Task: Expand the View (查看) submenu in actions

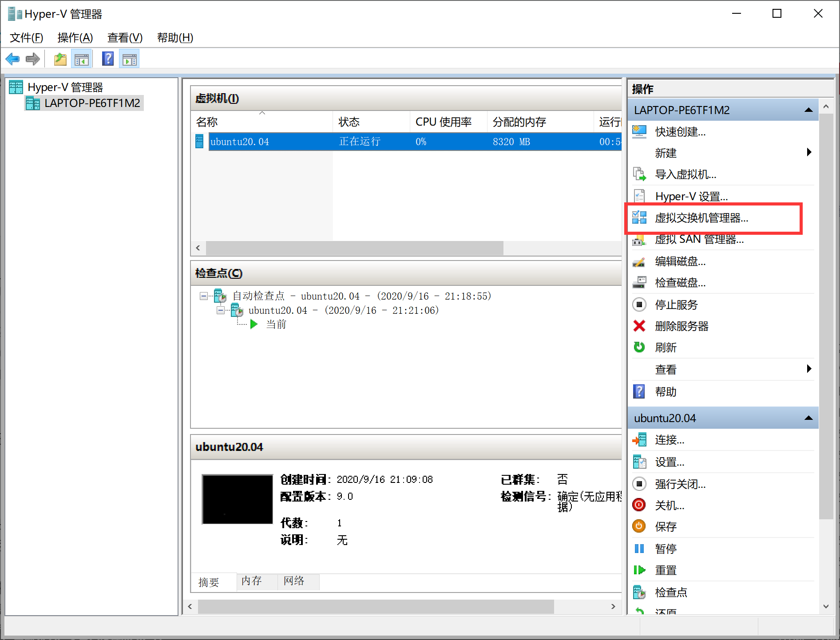Action: click(809, 369)
